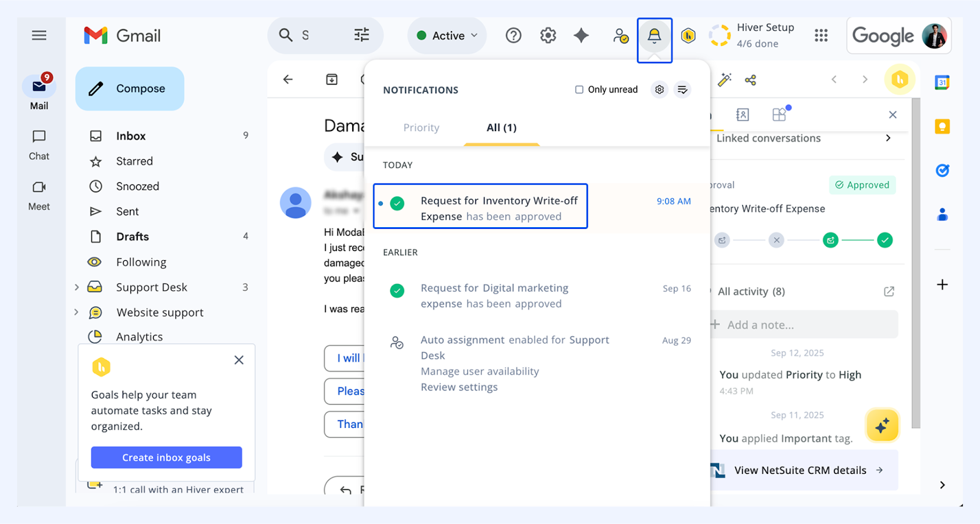
Task: Expand the Support Desk shared inbox
Action: point(77,287)
